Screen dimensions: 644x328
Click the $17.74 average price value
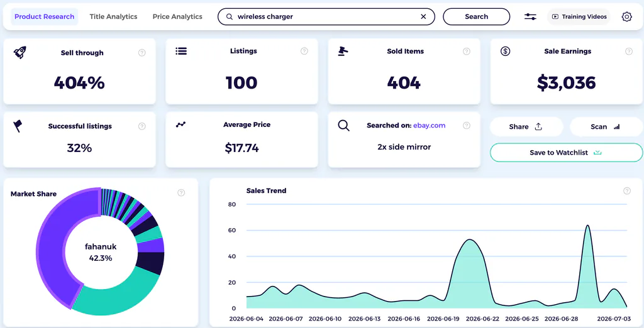pos(242,148)
